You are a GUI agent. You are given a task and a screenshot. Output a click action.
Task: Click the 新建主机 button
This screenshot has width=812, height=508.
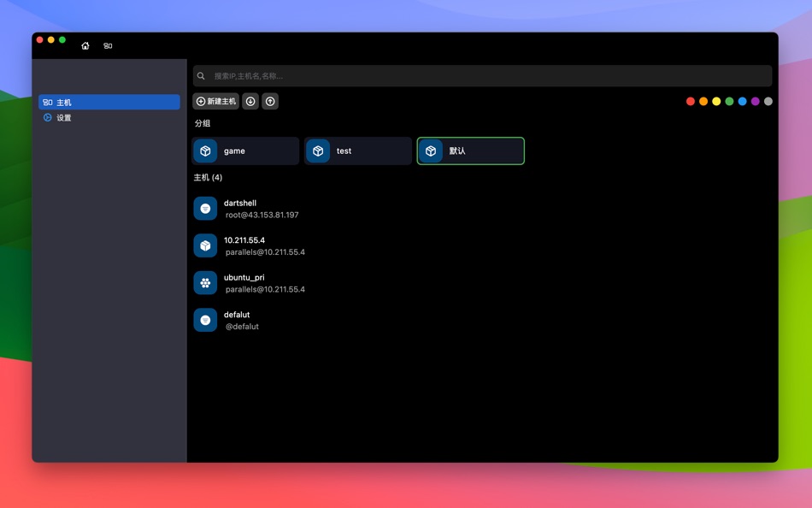(216, 101)
